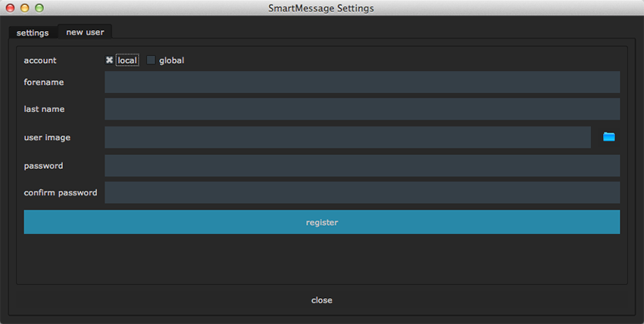Screen dimensions: 644x324
Task: Switch to the settings tab
Action: (x=33, y=33)
